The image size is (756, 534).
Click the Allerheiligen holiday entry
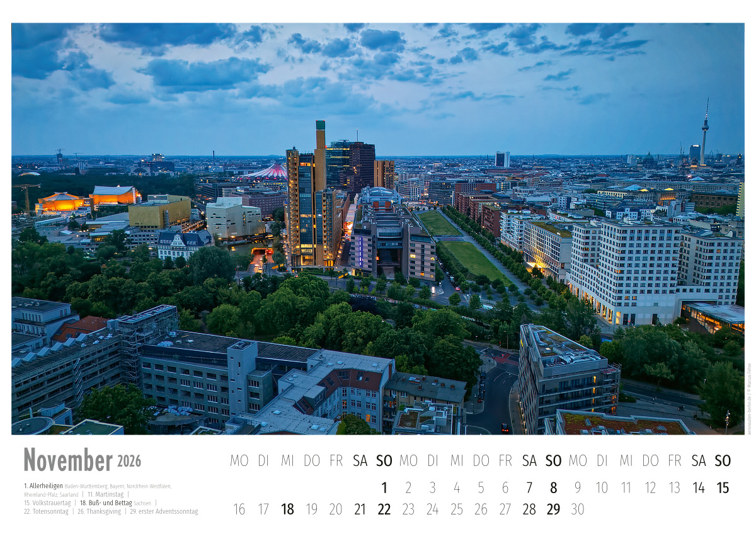43,486
